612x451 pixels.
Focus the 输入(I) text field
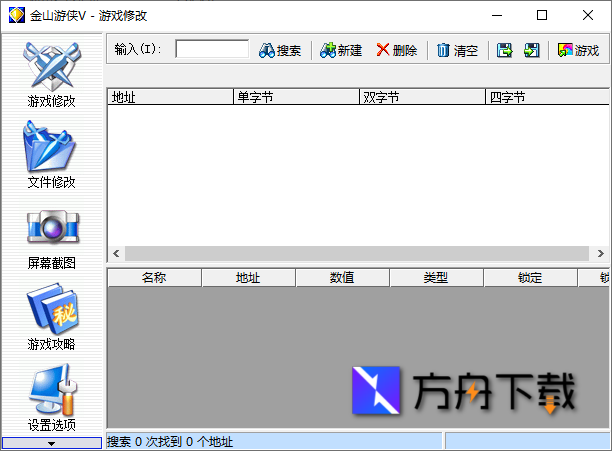click(x=212, y=49)
